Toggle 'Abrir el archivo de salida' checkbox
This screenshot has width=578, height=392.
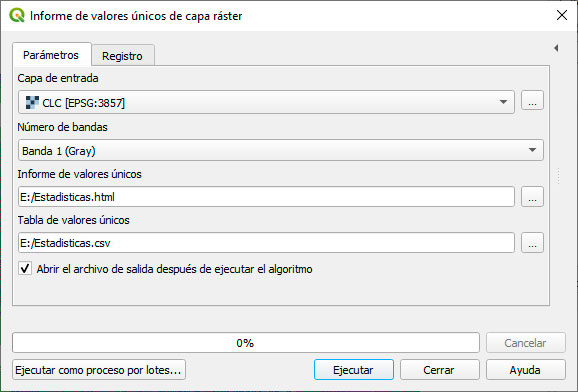tap(25, 268)
